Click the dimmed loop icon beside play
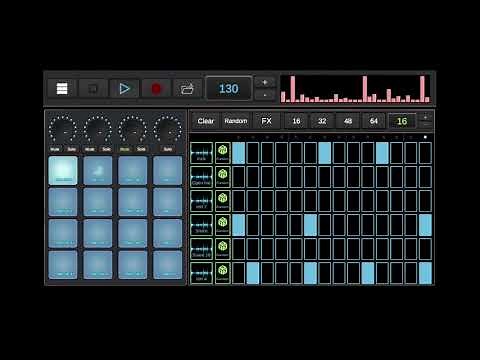 point(93,89)
